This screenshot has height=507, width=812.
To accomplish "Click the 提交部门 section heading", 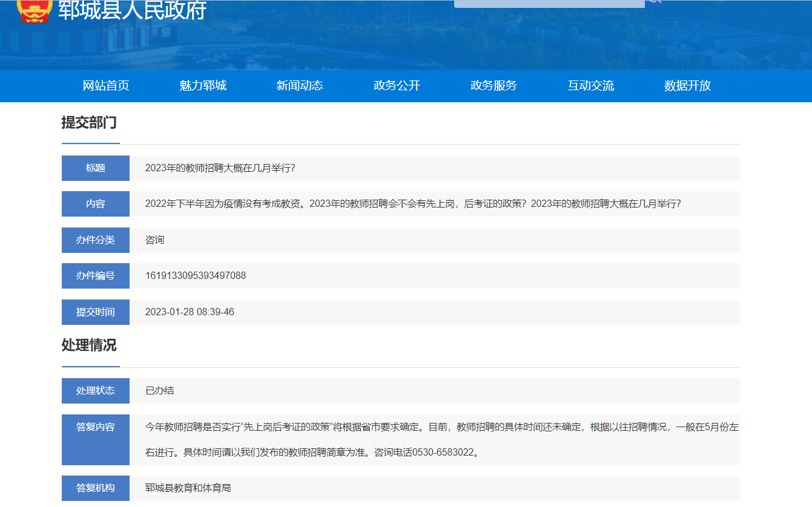I will [89, 123].
